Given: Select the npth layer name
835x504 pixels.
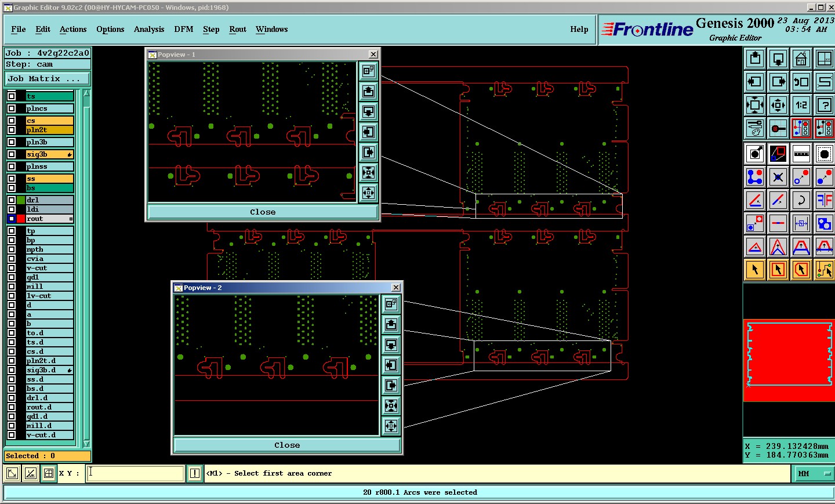Looking at the screenshot, I should (x=50, y=249).
